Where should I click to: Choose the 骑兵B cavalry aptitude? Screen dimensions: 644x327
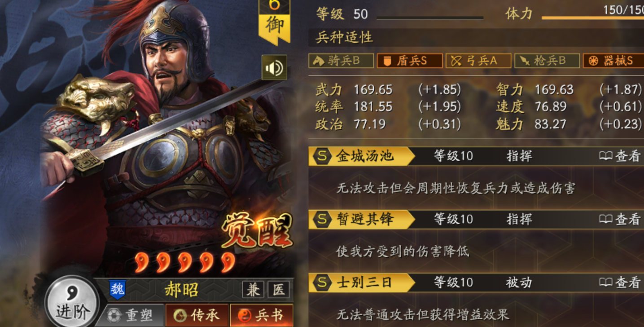pos(341,61)
